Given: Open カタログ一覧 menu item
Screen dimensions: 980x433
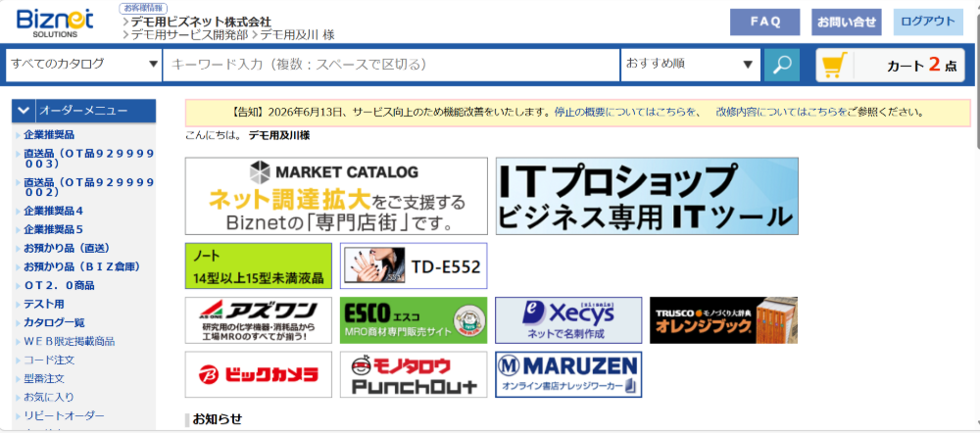Looking at the screenshot, I should coord(54,323).
